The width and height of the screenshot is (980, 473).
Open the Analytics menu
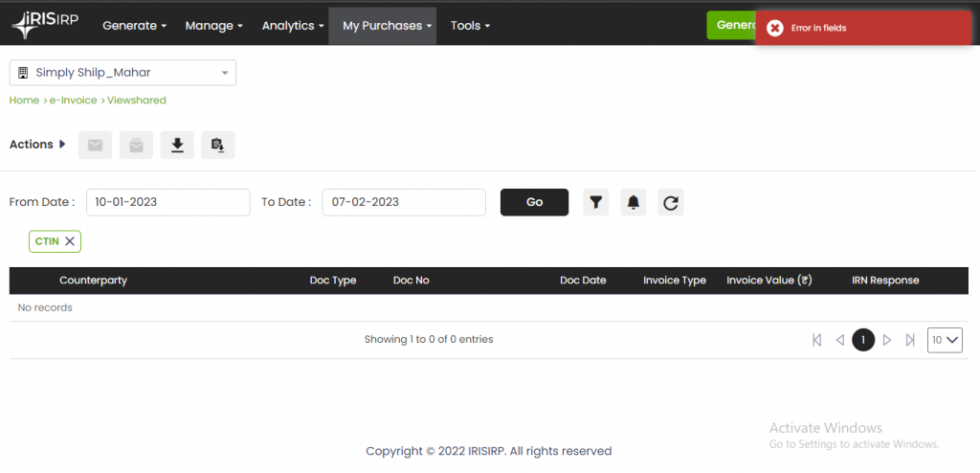[x=294, y=26]
